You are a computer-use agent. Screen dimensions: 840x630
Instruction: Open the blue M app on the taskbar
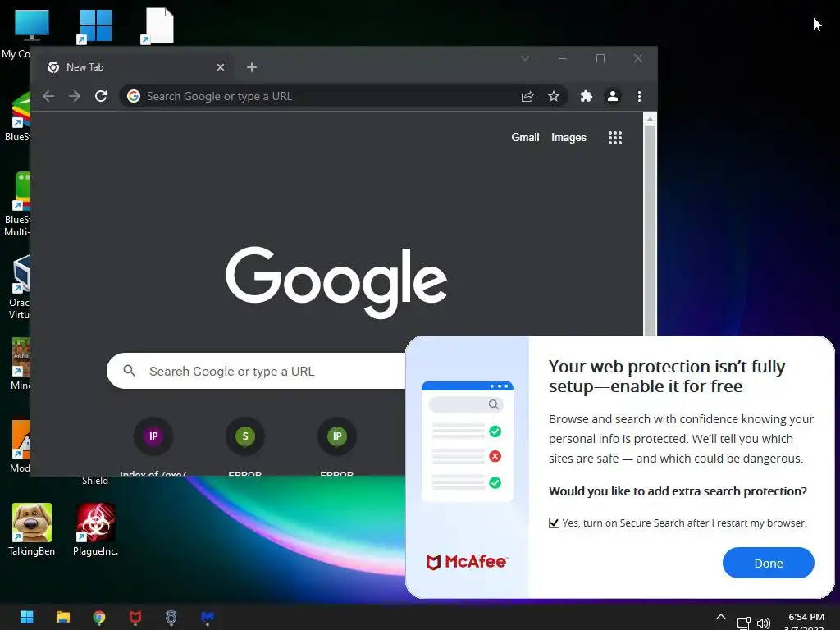coord(208,617)
